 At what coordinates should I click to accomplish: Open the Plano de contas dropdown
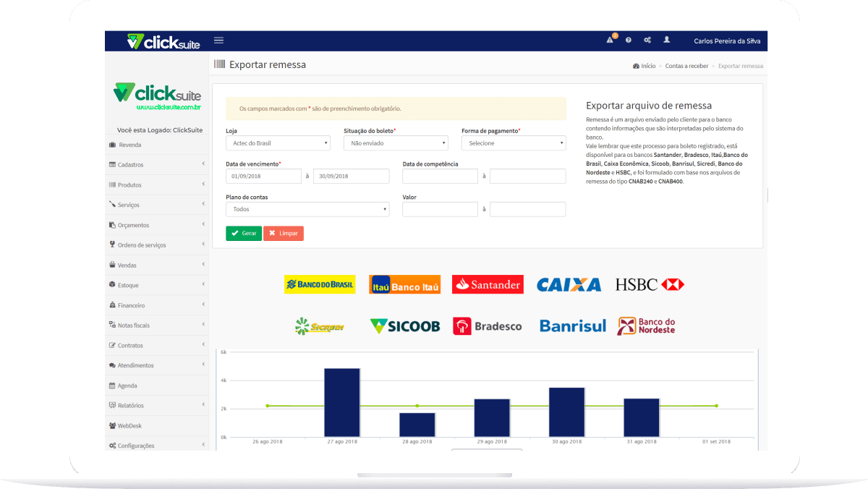point(307,209)
